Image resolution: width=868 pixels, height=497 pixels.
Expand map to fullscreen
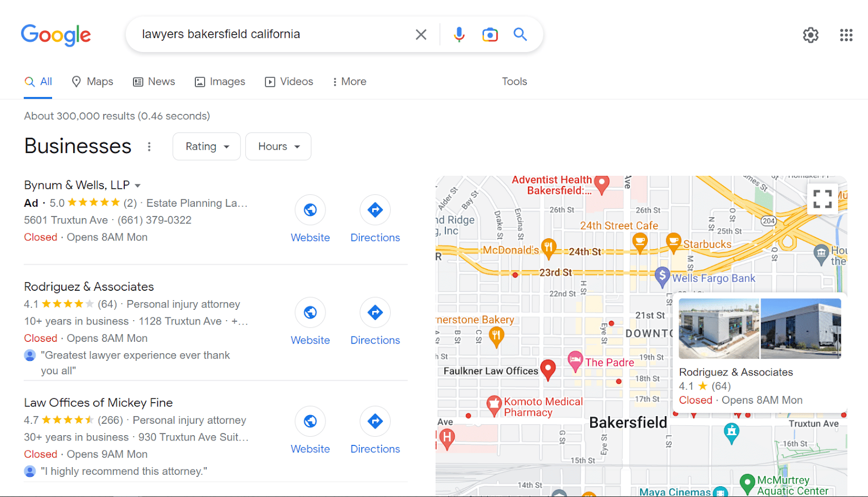[x=822, y=199]
